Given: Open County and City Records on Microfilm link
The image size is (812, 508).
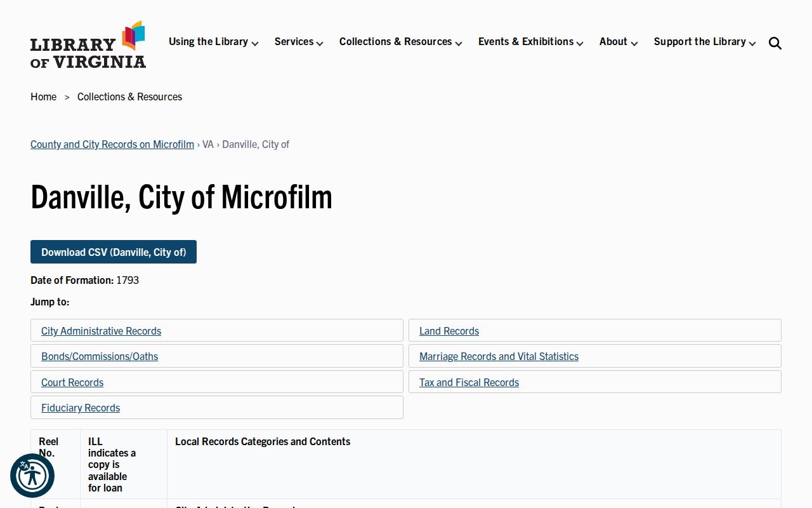Looking at the screenshot, I should [112, 144].
